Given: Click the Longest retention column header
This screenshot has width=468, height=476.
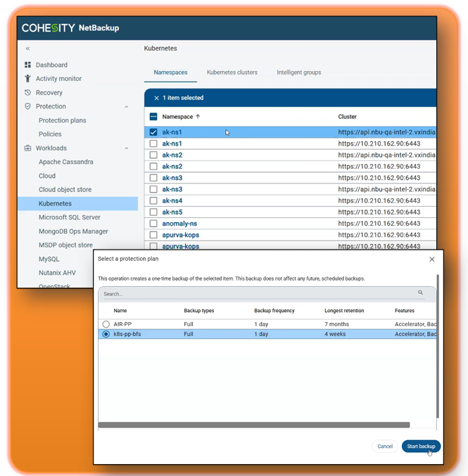Looking at the screenshot, I should tap(344, 311).
